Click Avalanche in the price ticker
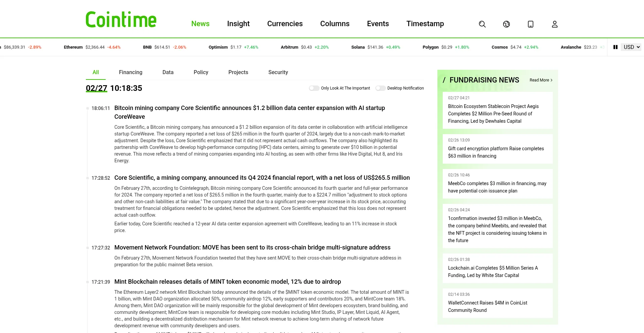Image resolution: width=644 pixels, height=333 pixels. point(571,47)
